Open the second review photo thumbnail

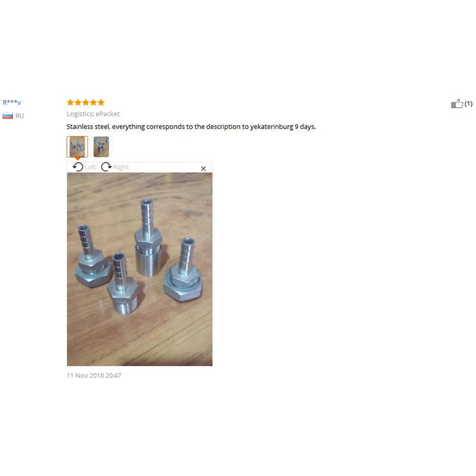101,146
